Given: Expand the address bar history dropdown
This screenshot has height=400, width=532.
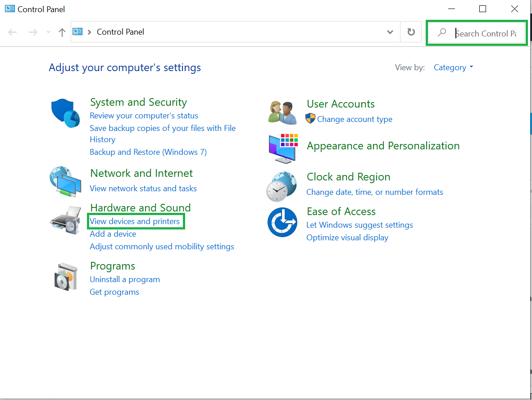Looking at the screenshot, I should (x=390, y=32).
